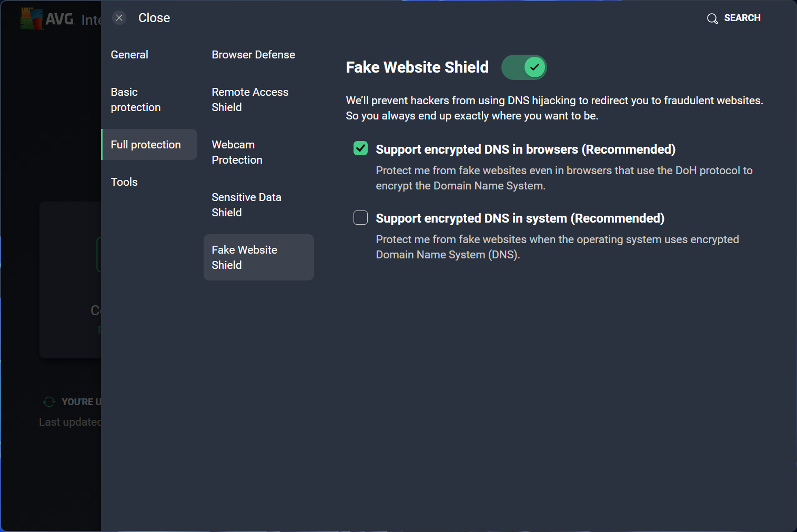Go to Browser Defense settings
The image size is (797, 532).
253,55
